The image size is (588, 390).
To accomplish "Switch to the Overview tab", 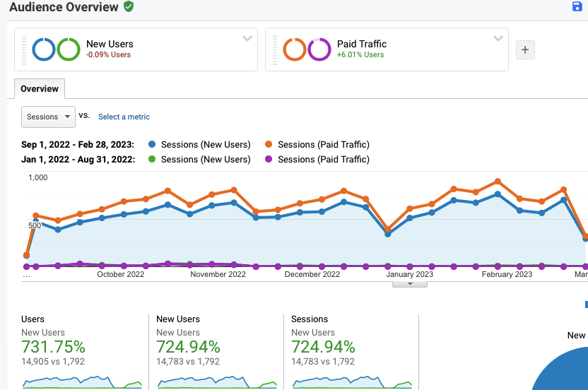I will click(40, 89).
